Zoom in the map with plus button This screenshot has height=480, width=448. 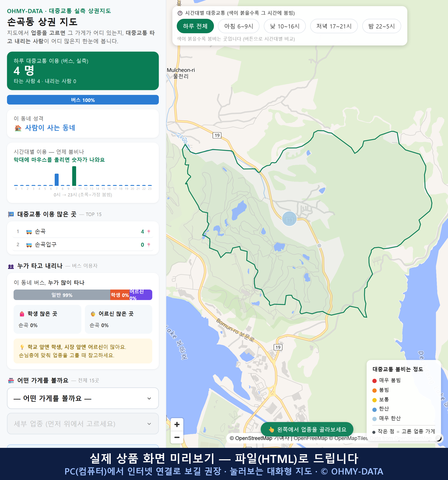(177, 424)
